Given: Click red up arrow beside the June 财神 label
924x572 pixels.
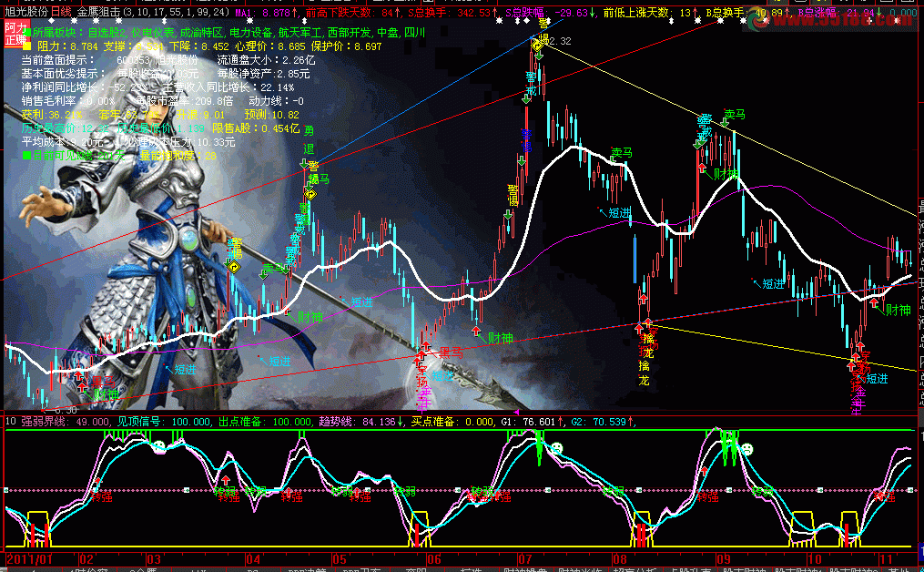Looking at the screenshot, I should click(x=476, y=332).
